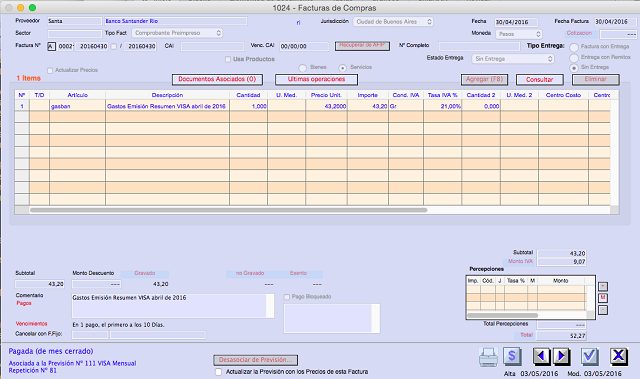Click the Fecha field 30/04/2016
The height and width of the screenshot is (379, 640).
coord(516,22)
